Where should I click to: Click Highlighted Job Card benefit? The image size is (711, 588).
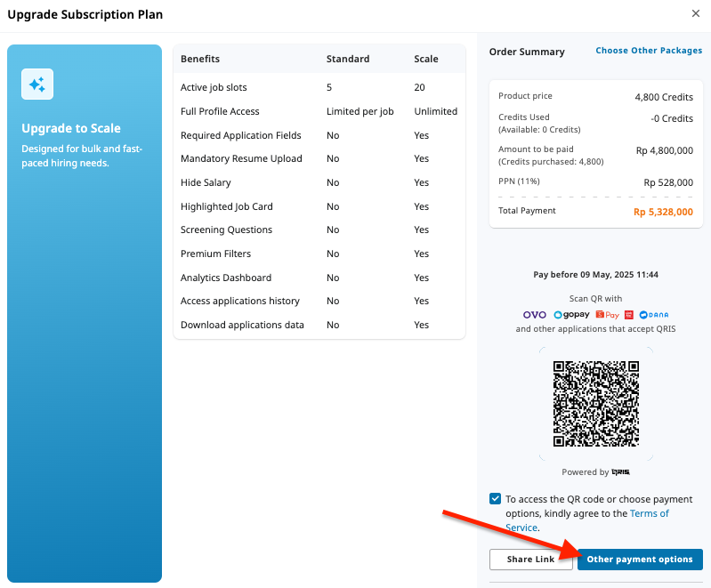coord(227,206)
